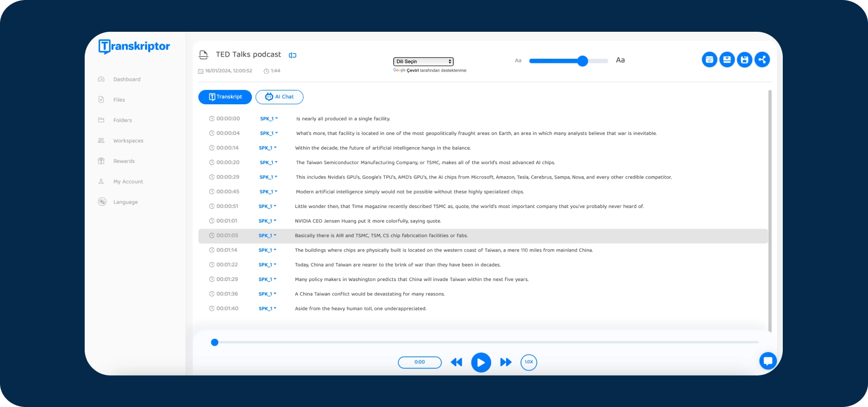Rewind the audio playback
This screenshot has height=407, width=868.
point(456,363)
